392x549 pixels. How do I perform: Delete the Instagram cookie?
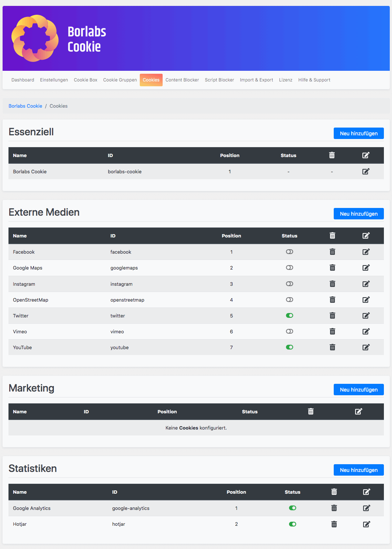332,284
